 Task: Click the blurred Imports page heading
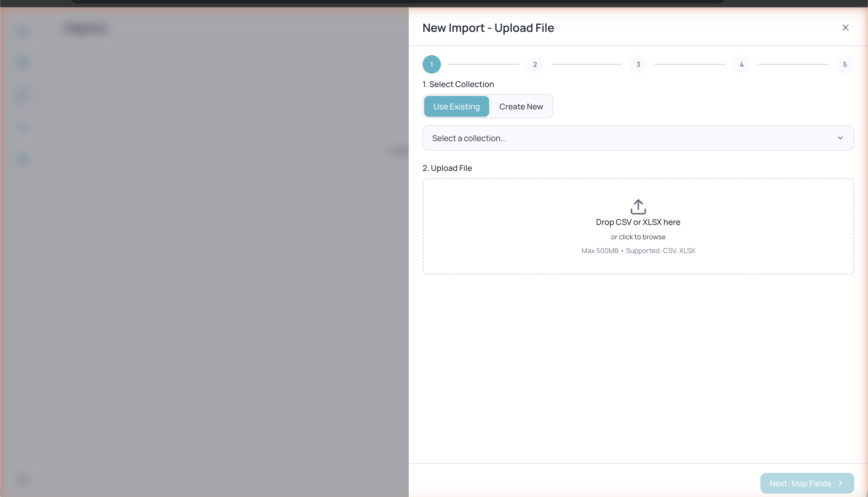click(86, 28)
